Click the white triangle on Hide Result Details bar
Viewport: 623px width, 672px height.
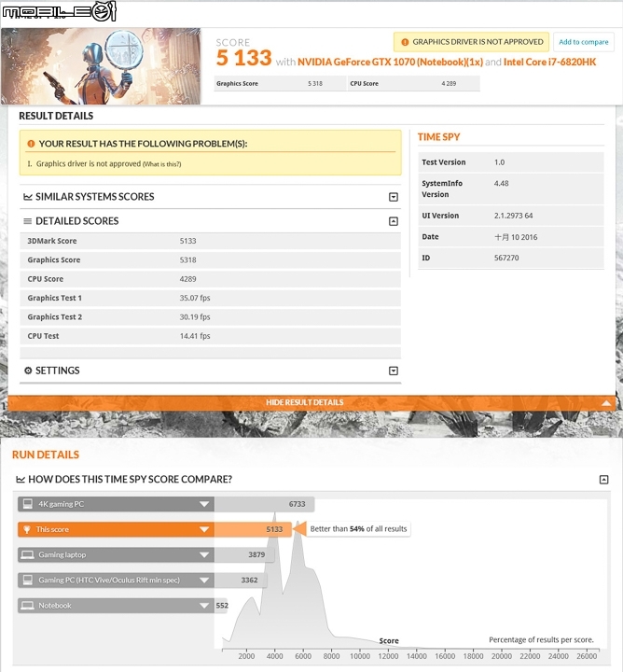[x=606, y=403]
